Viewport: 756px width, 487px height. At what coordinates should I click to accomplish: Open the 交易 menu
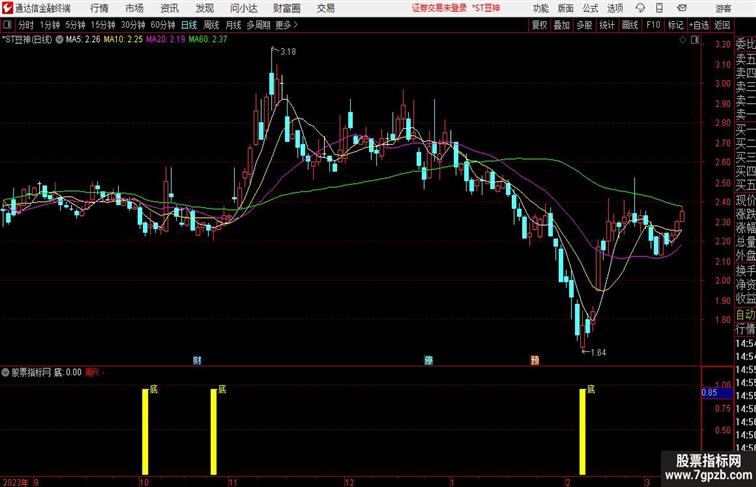(x=326, y=8)
